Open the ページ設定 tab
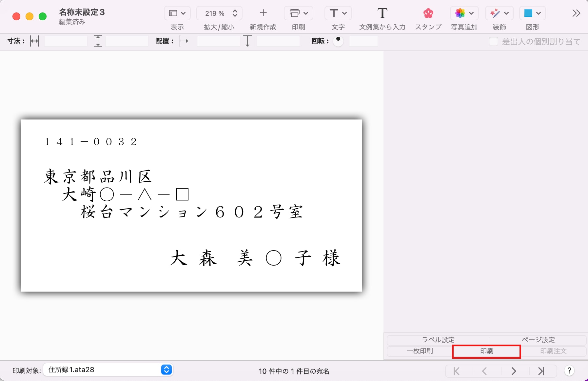588x381 pixels. (x=538, y=340)
